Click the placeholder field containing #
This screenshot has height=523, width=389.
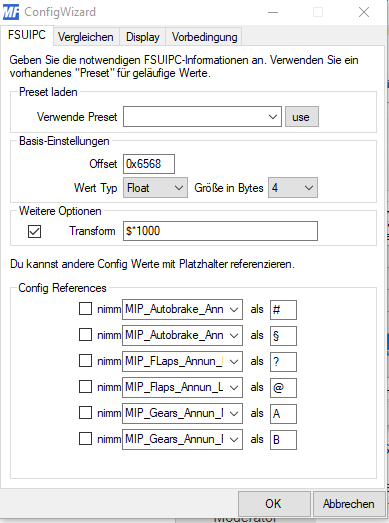[283, 310]
